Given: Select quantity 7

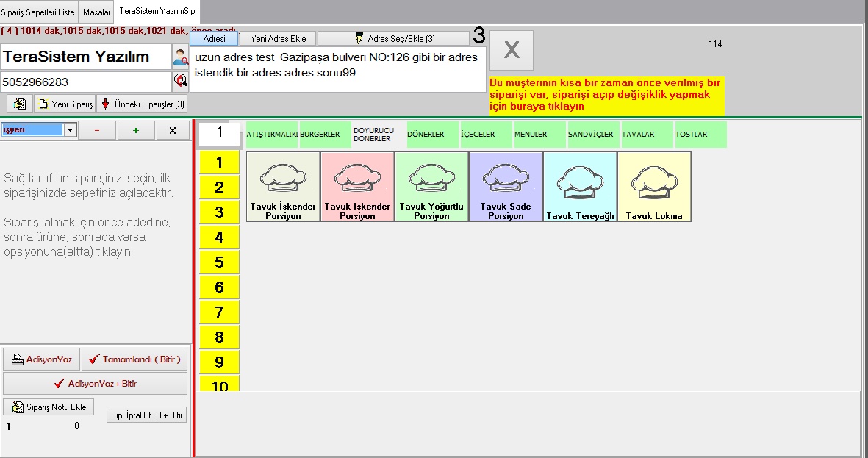Looking at the screenshot, I should (x=219, y=312).
